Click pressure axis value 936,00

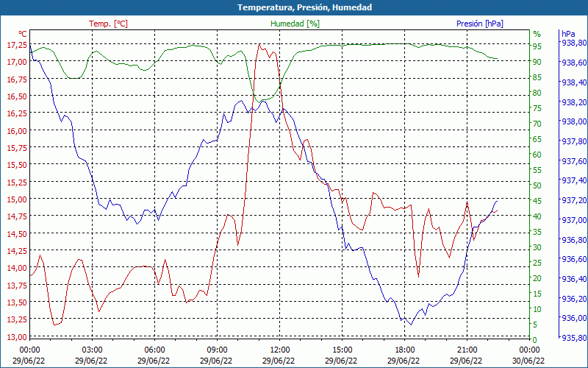574,319
